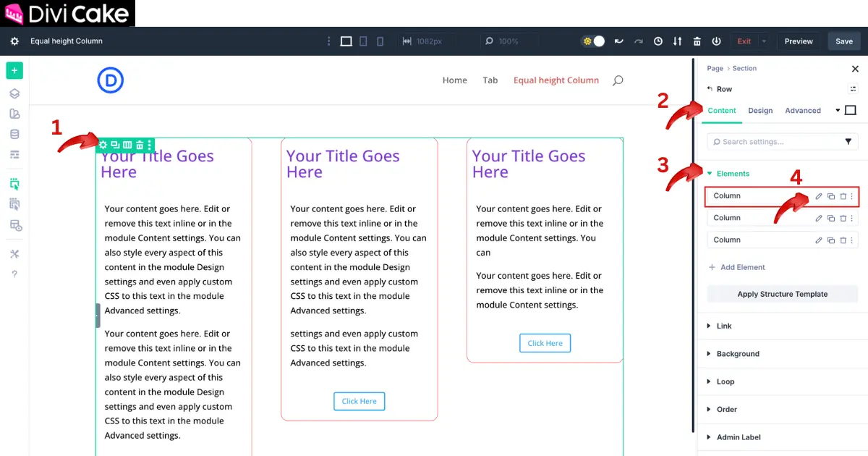Image resolution: width=868 pixels, height=456 pixels.
Task: Delete row using green toolbar trash
Action: 140,145
